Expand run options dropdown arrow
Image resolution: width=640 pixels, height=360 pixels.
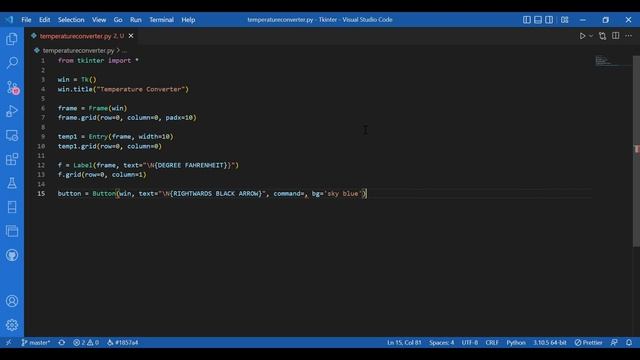point(591,36)
